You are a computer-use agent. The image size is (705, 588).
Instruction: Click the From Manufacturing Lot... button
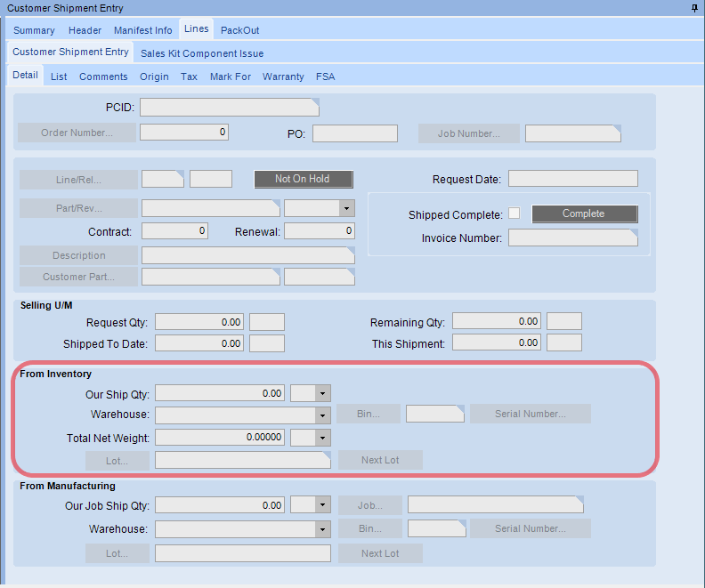117,553
